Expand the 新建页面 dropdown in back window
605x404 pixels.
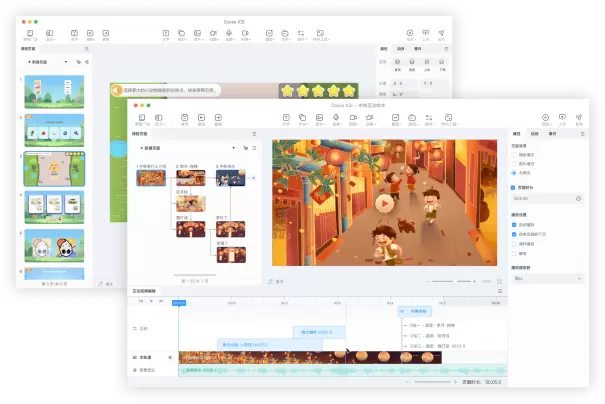50,61
